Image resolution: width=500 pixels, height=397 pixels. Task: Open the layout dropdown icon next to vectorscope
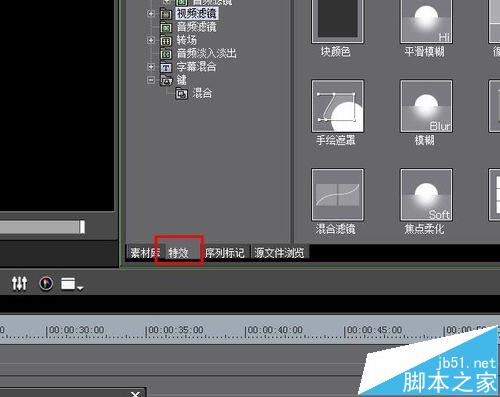point(72,284)
